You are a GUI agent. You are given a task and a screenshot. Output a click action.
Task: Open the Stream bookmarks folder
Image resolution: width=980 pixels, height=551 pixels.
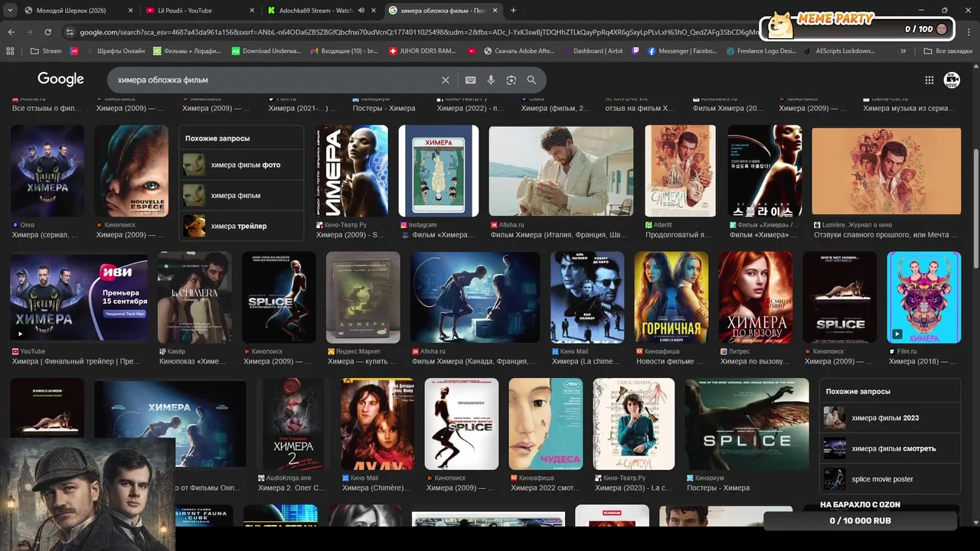click(46, 51)
